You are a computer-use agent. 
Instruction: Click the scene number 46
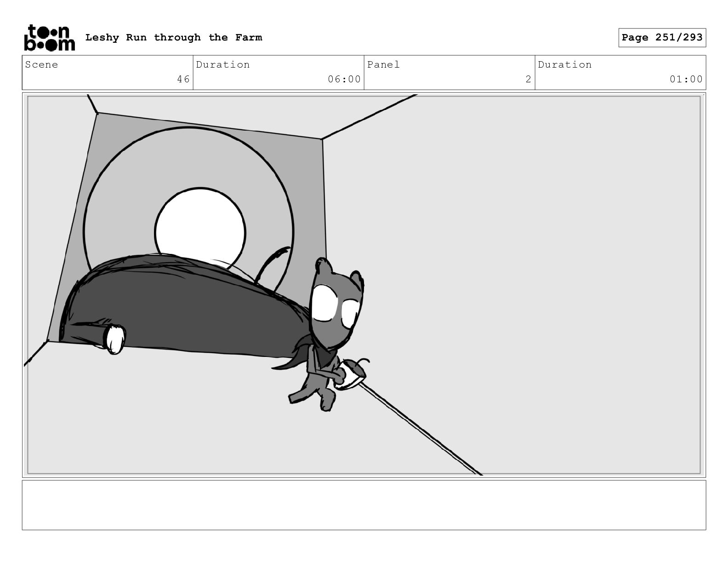183,79
